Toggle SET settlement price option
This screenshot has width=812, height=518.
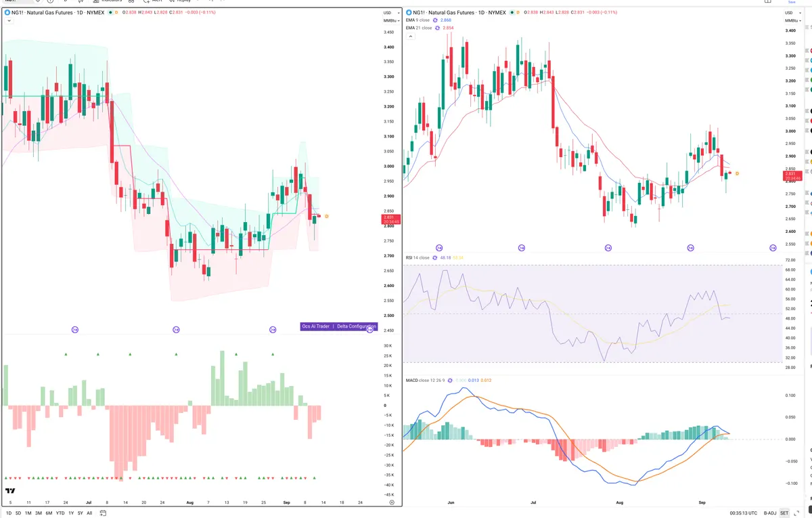click(784, 513)
